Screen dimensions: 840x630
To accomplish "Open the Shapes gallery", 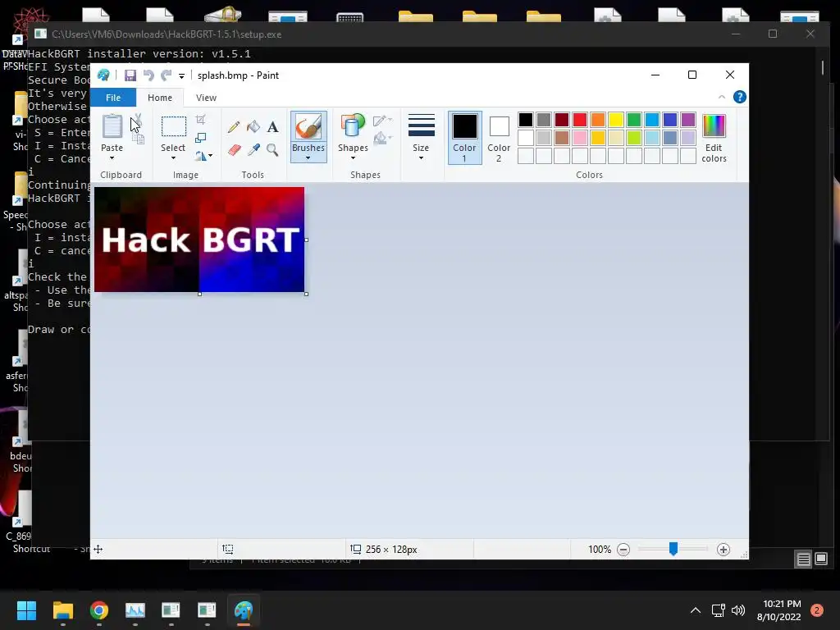I will 353,137.
